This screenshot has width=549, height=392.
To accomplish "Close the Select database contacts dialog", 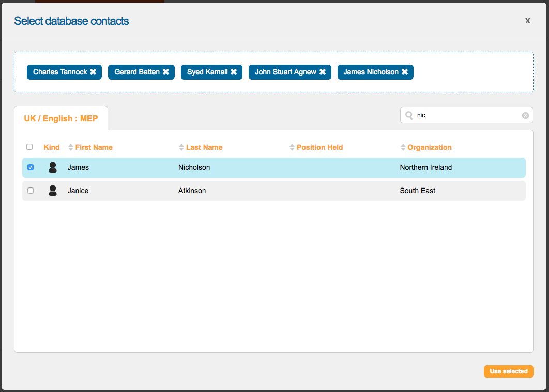I will pyautogui.click(x=527, y=21).
